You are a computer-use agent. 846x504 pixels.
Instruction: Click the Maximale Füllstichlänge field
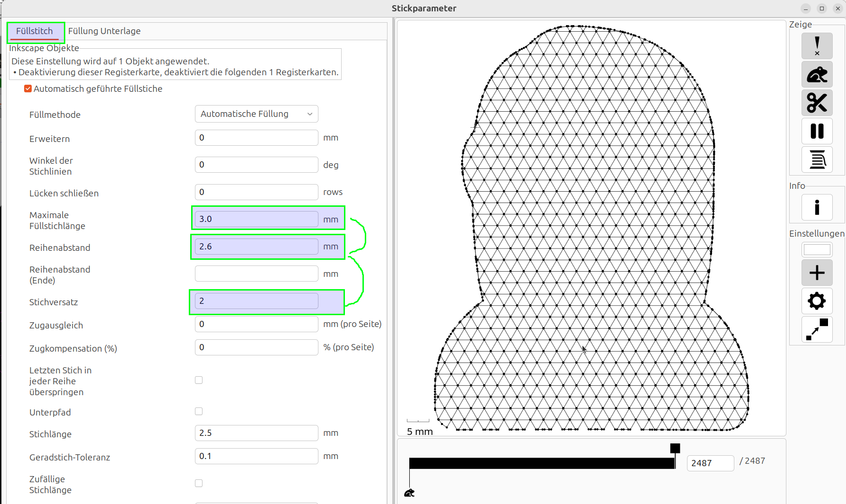click(256, 219)
